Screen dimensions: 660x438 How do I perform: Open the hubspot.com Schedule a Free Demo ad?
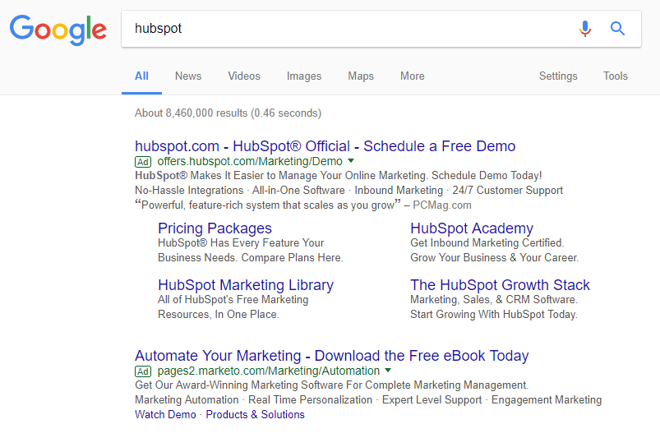[x=325, y=146]
